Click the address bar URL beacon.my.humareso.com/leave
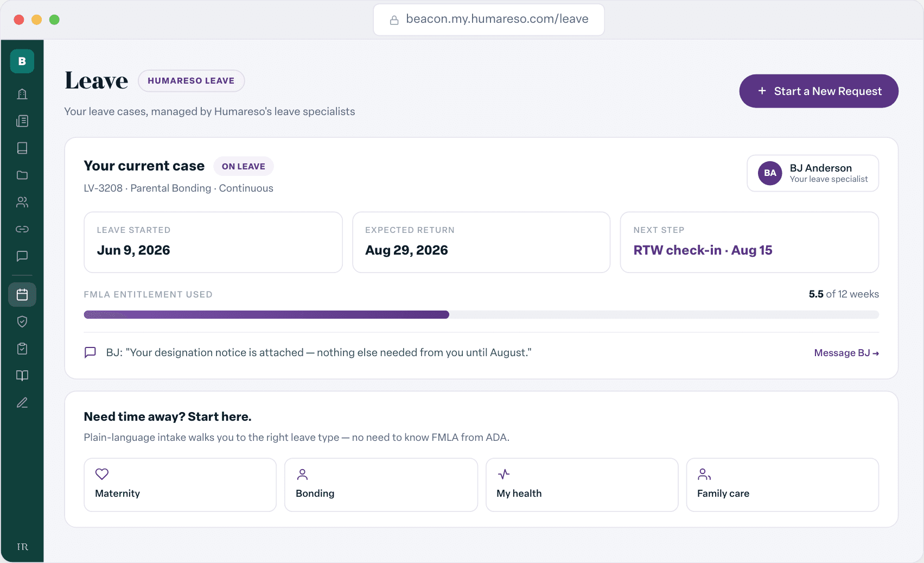 497,19
